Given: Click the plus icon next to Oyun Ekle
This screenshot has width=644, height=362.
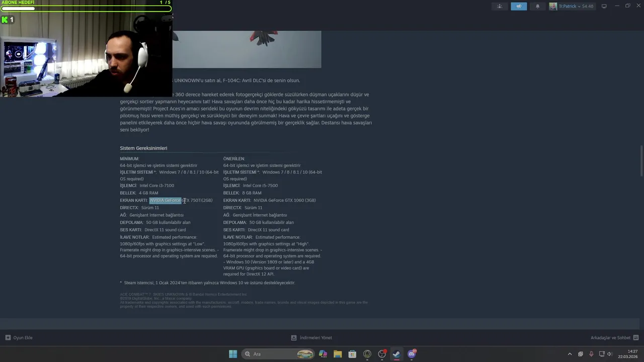Looking at the screenshot, I should pos(8,338).
